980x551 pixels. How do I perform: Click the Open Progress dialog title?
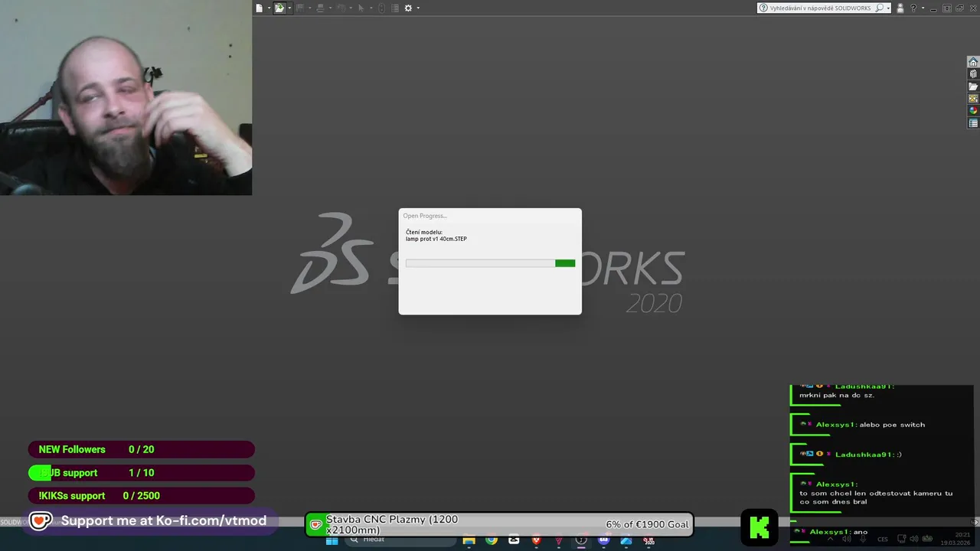[425, 216]
